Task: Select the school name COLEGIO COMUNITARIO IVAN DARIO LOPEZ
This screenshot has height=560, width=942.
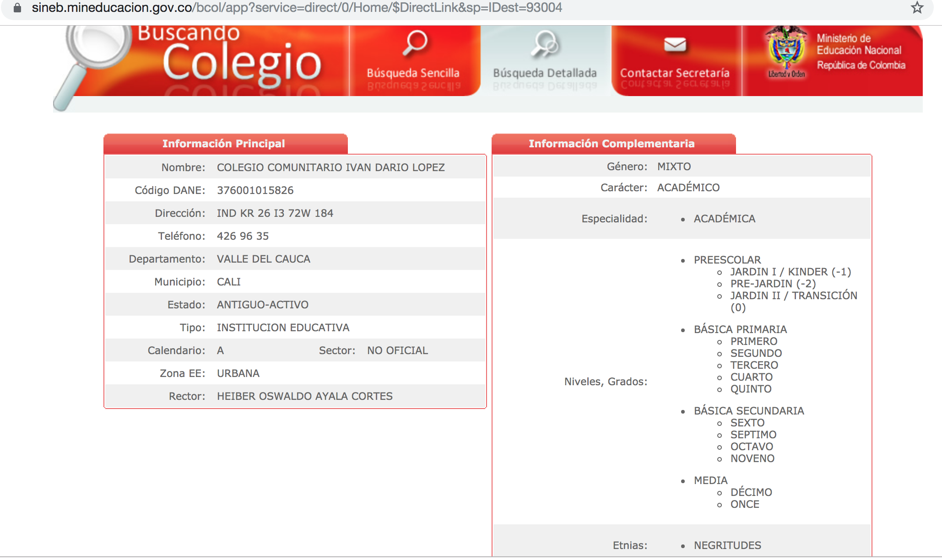Action: [330, 167]
